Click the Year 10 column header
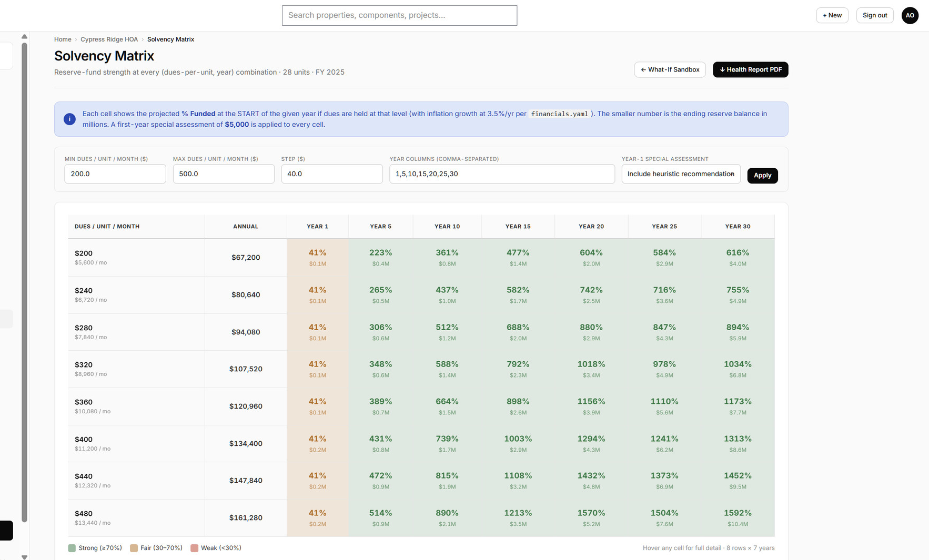This screenshot has height=560, width=929. pyautogui.click(x=447, y=227)
